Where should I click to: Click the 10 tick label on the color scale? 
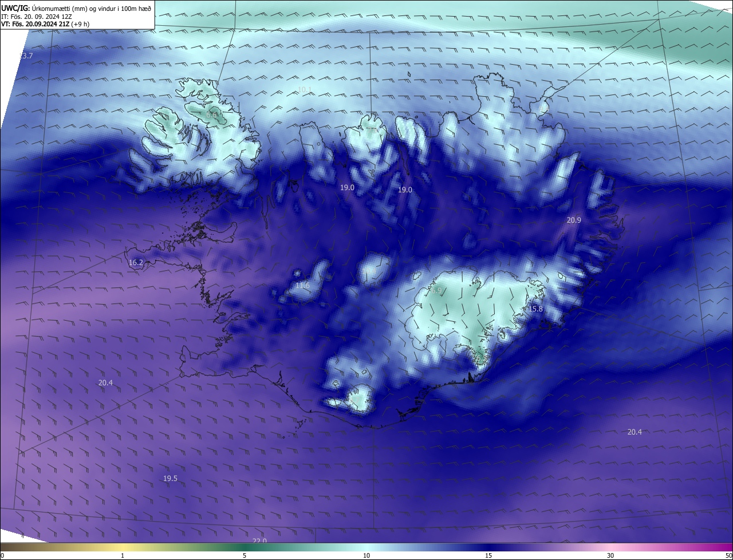366,555
